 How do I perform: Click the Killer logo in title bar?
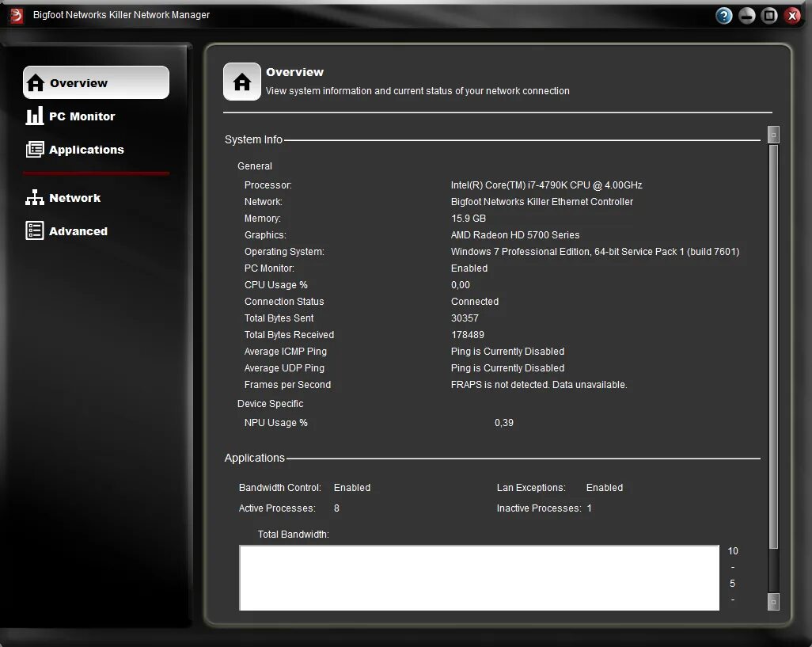[16, 16]
